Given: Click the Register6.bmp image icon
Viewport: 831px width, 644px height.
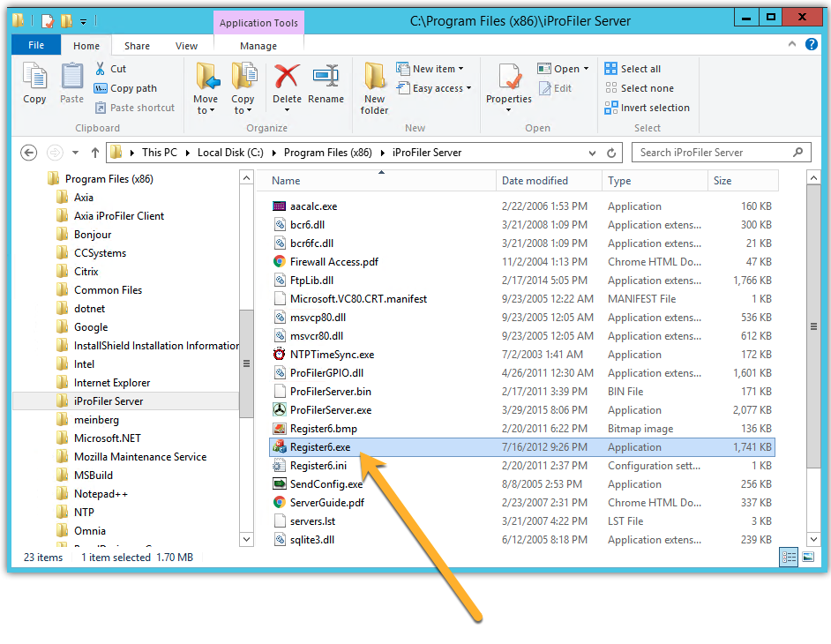Looking at the screenshot, I should pyautogui.click(x=280, y=428).
